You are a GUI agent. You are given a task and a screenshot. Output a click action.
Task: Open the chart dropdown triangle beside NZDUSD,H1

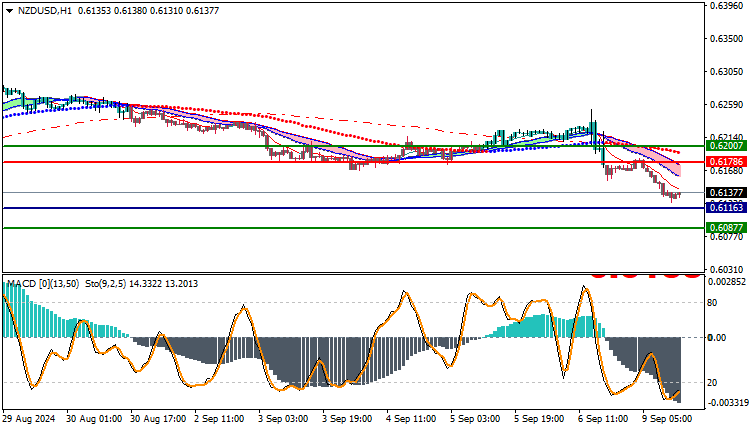pyautogui.click(x=10, y=11)
